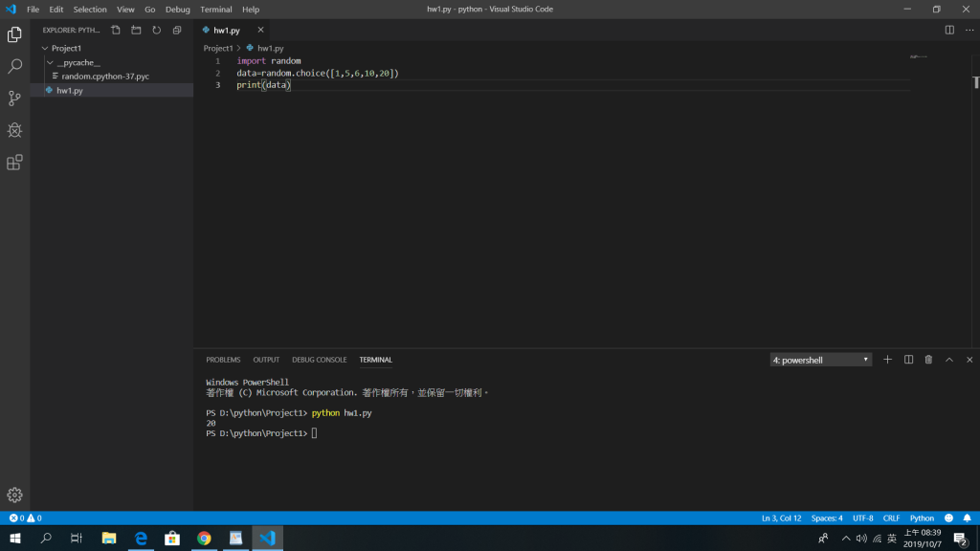Image resolution: width=980 pixels, height=551 pixels.
Task: Open the Manage gear settings icon
Action: pyautogui.click(x=14, y=495)
